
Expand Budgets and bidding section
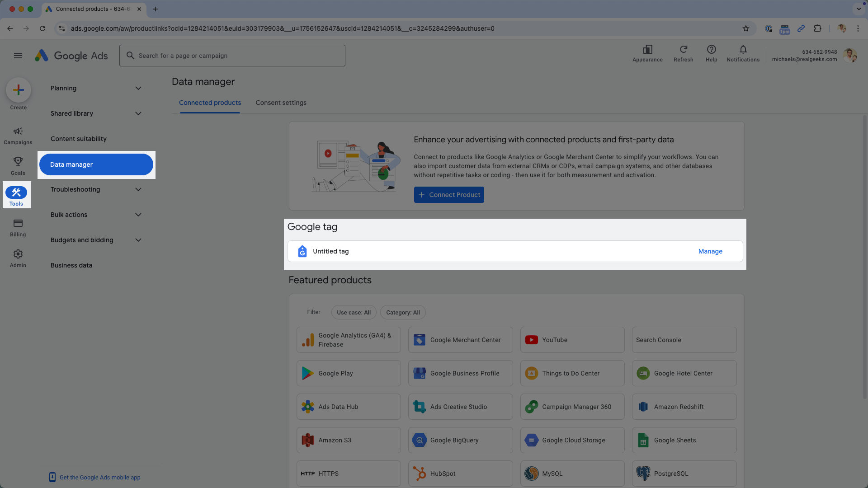[96, 240]
